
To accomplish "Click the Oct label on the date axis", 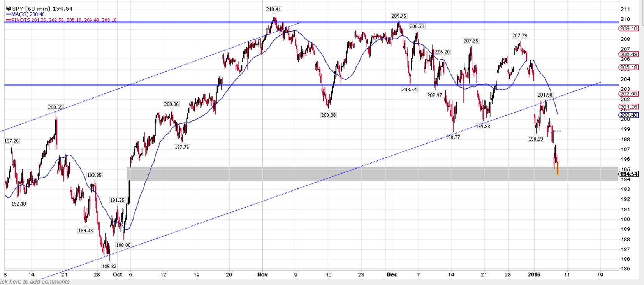I will point(118,274).
